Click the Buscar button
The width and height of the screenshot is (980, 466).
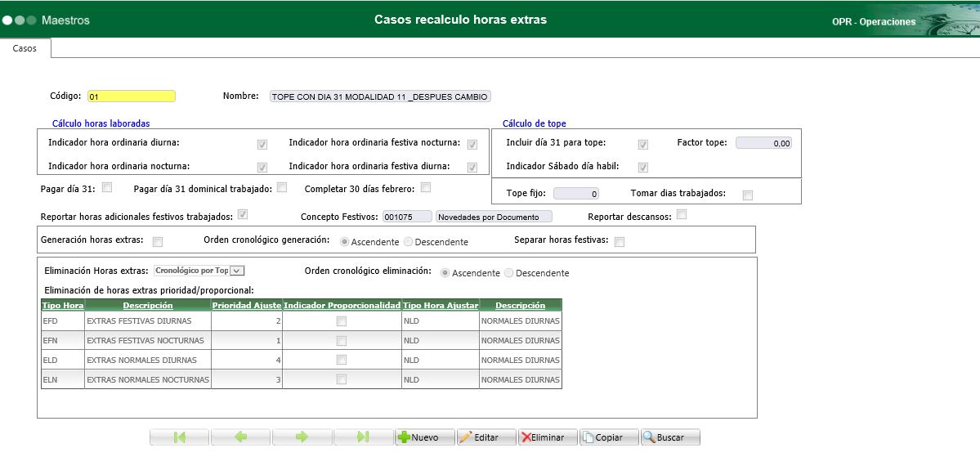click(670, 437)
